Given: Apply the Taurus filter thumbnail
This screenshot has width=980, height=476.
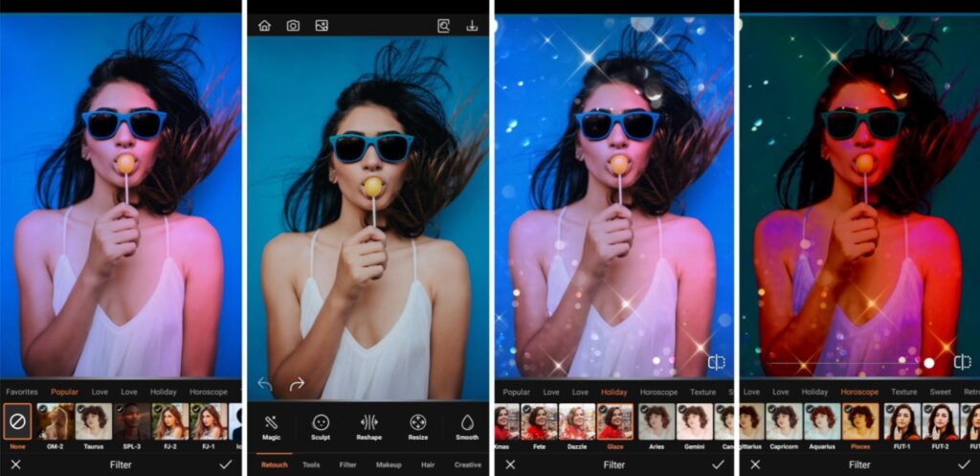Looking at the screenshot, I should (94, 421).
